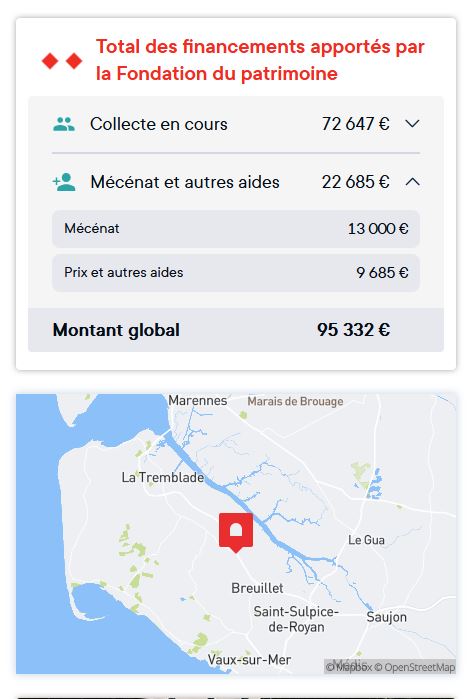Click the Collecte en cours row label
This screenshot has width=472, height=699.
159,124
